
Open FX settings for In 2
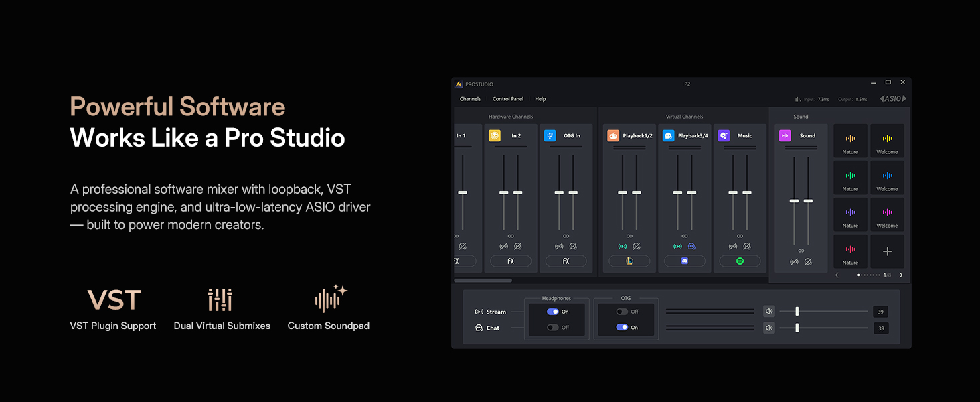click(x=511, y=261)
